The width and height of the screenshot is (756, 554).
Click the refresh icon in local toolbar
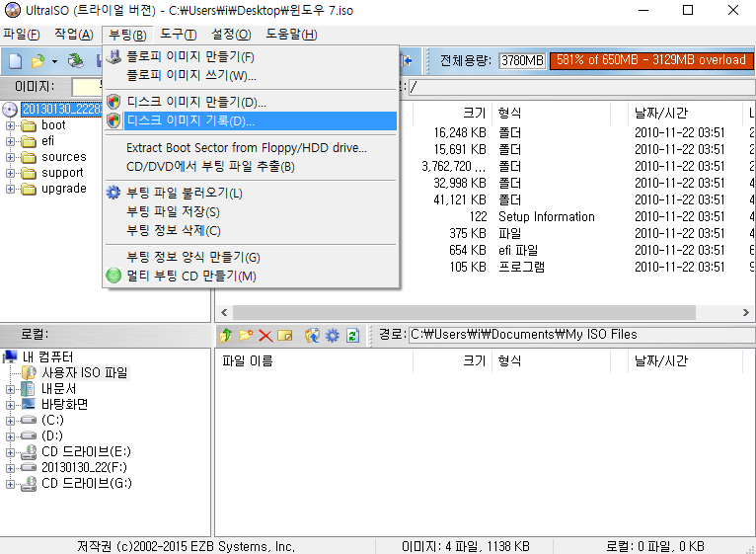coord(352,335)
